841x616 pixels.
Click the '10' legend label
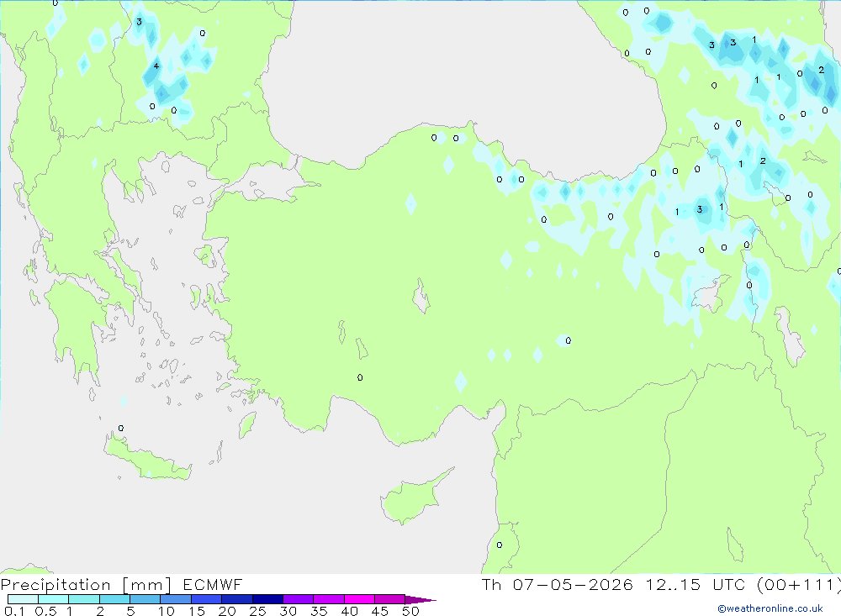point(167,611)
